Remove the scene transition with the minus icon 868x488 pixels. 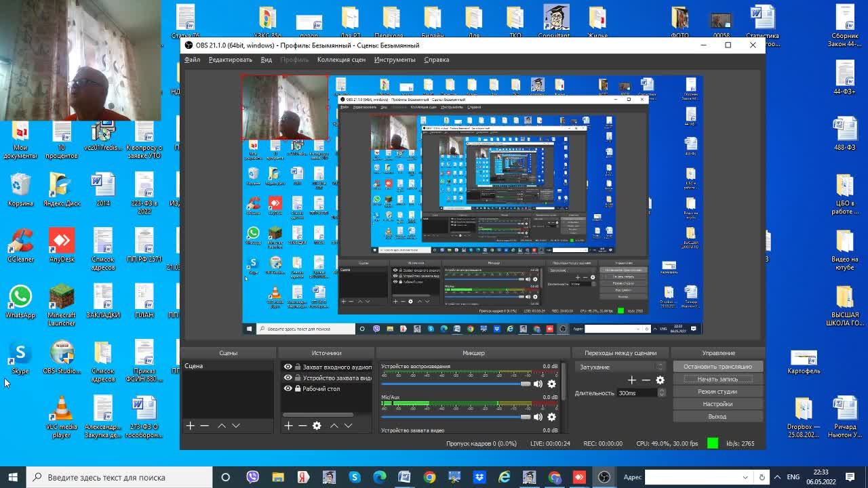[646, 380]
